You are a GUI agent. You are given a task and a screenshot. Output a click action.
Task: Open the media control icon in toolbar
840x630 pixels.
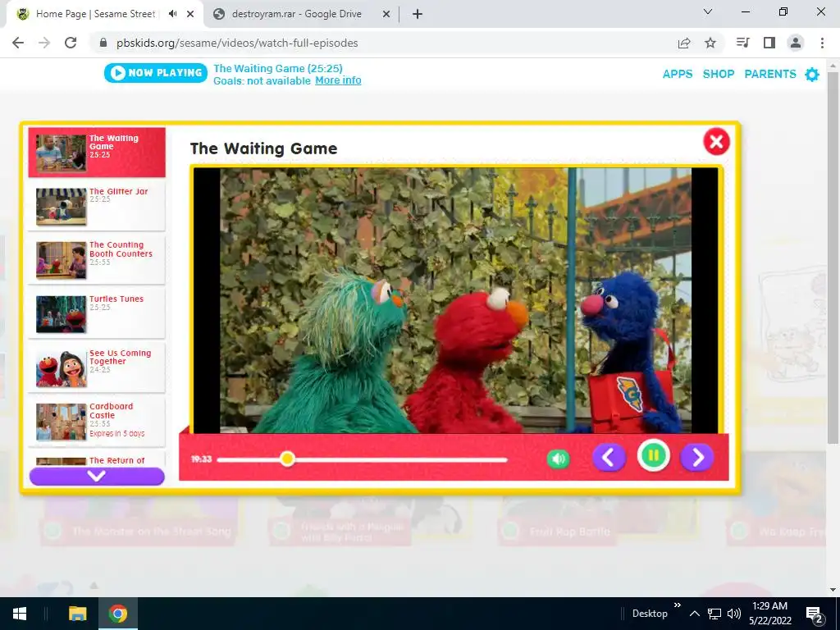tap(742, 43)
